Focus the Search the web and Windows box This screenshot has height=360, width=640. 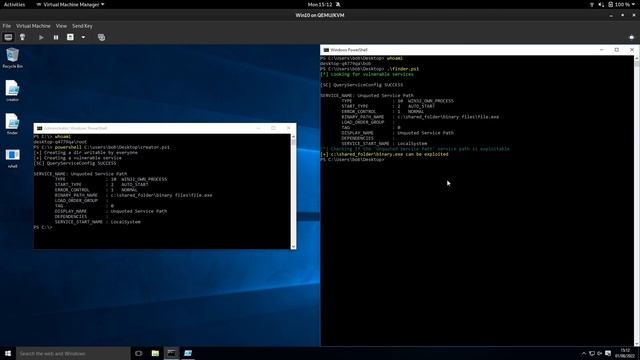[73, 353]
